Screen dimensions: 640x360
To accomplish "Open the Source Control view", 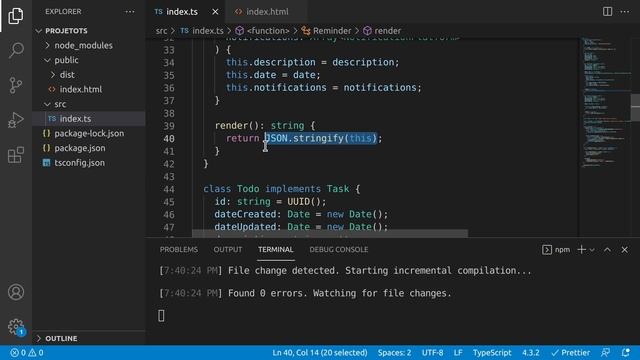I will pyautogui.click(x=16, y=85).
